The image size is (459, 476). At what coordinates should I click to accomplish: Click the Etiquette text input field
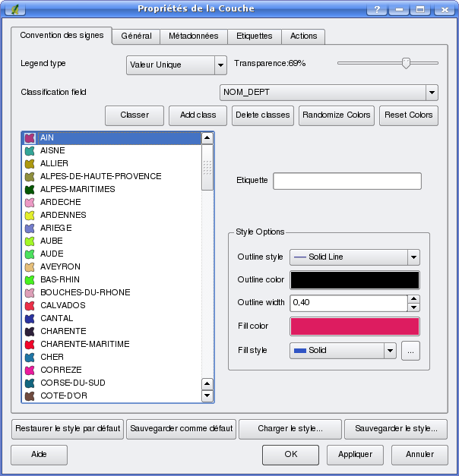(x=347, y=181)
